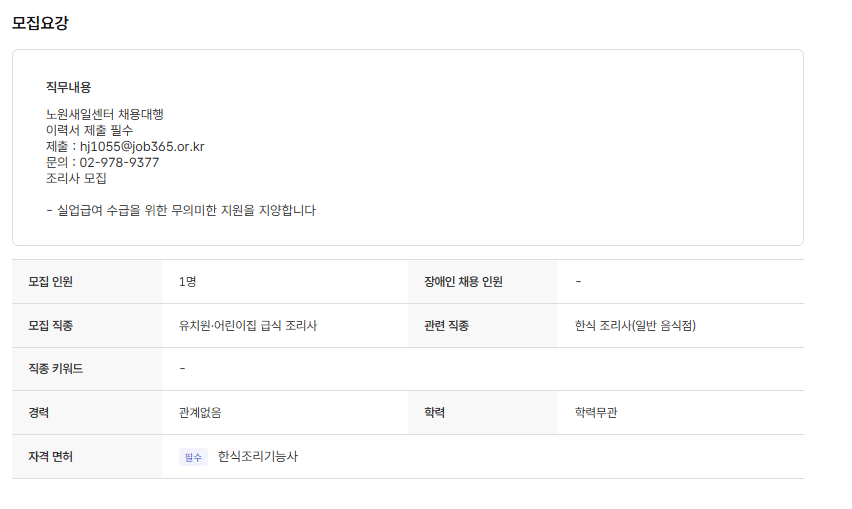Click the 모집요강 heading
Image resolution: width=852 pixels, height=509 pixels.
40,22
